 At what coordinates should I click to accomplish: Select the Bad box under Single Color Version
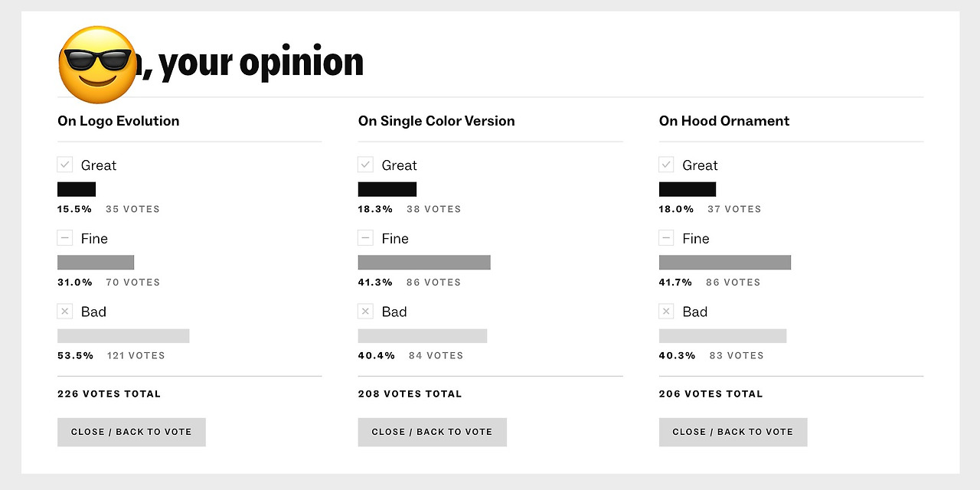tap(366, 312)
